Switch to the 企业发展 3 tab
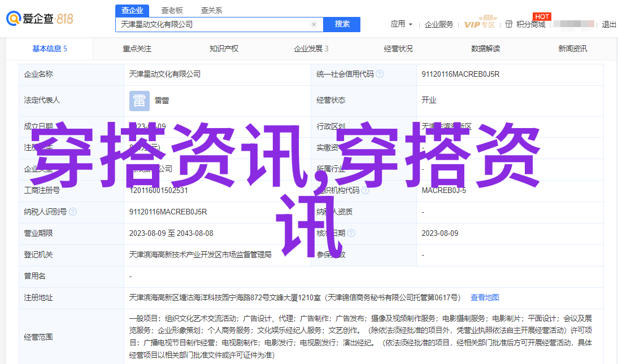The image size is (618, 364). (311, 49)
